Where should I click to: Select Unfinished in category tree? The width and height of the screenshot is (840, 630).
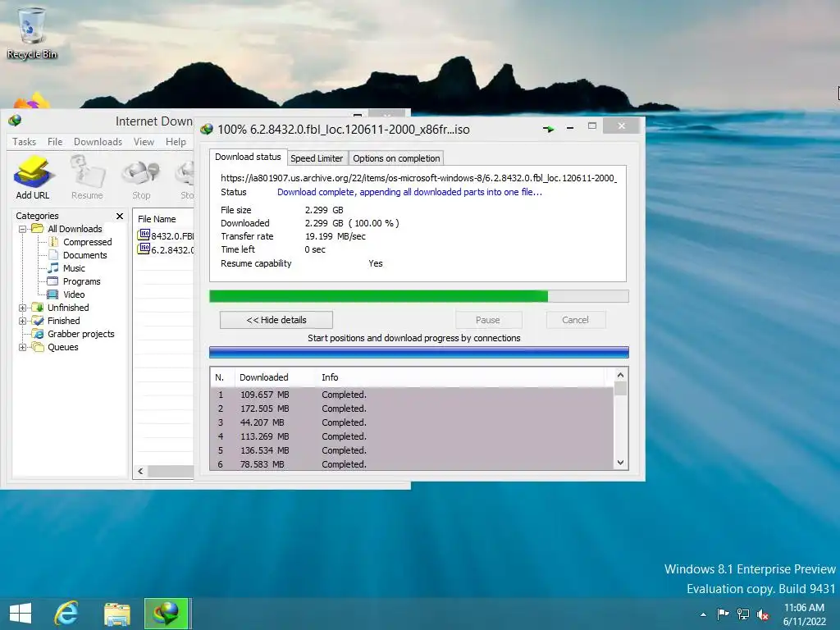pyautogui.click(x=68, y=308)
